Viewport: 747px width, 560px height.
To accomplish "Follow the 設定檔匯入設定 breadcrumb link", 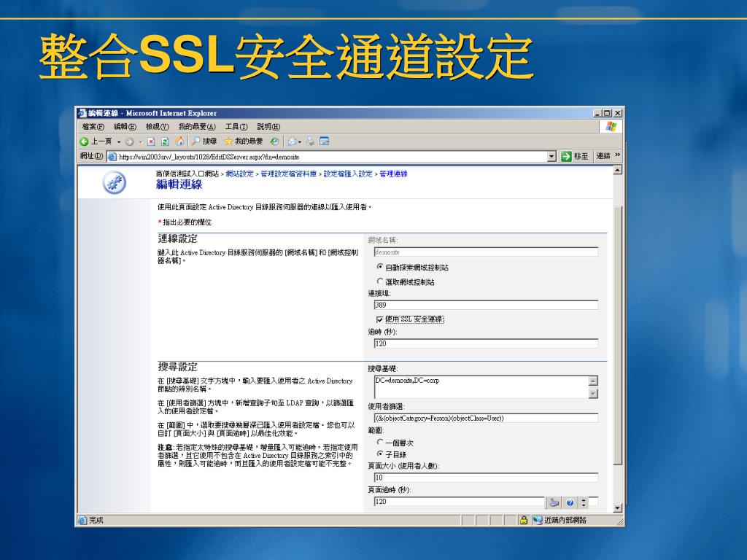I will pos(348,174).
